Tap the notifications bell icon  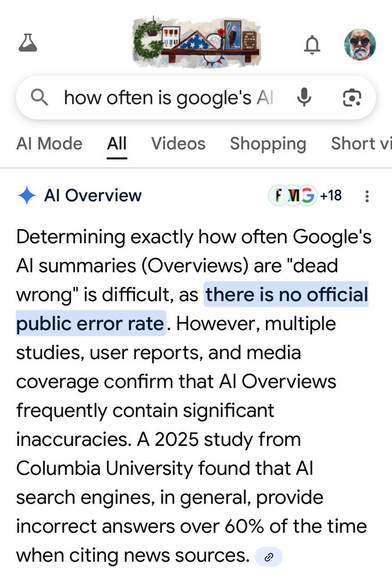point(313,44)
